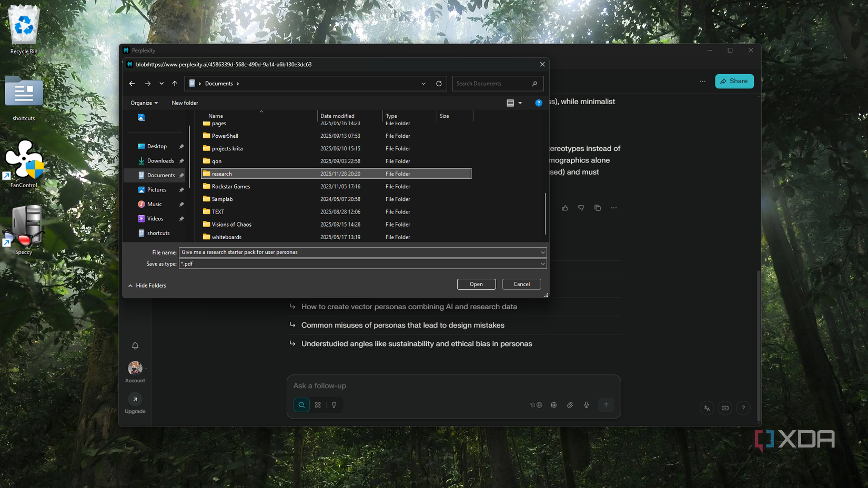Viewport: 868px width, 488px height.
Task: Toggle Search mode in the ask bar
Action: click(x=301, y=405)
